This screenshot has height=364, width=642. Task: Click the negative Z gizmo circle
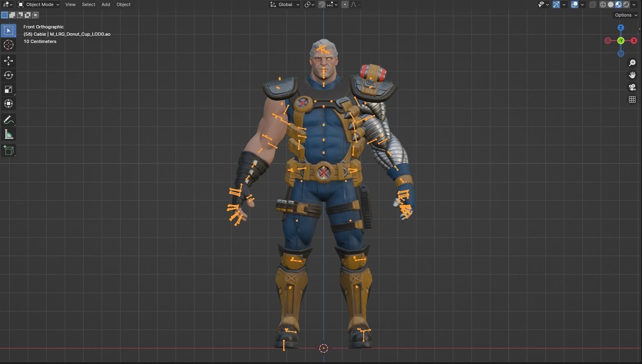tap(620, 54)
